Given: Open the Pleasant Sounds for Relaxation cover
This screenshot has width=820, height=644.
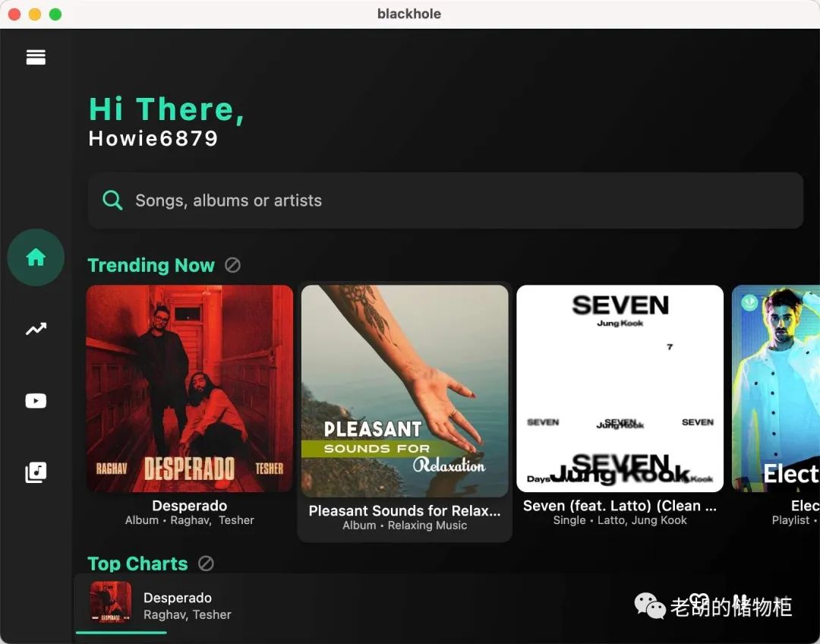Looking at the screenshot, I should [x=405, y=391].
